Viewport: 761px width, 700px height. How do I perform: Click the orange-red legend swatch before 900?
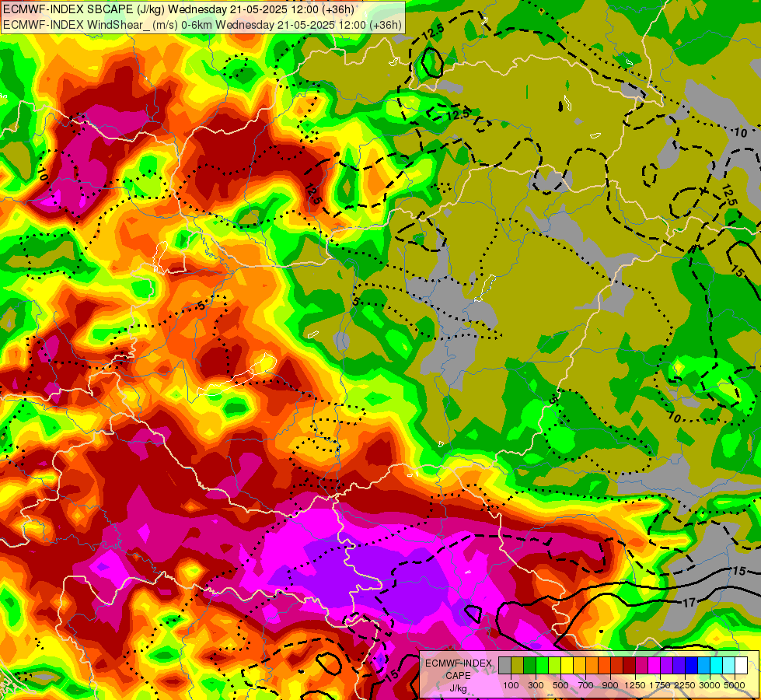click(x=604, y=666)
